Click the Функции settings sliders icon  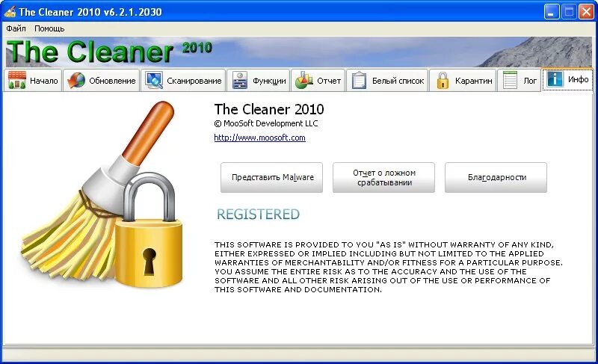tap(240, 81)
